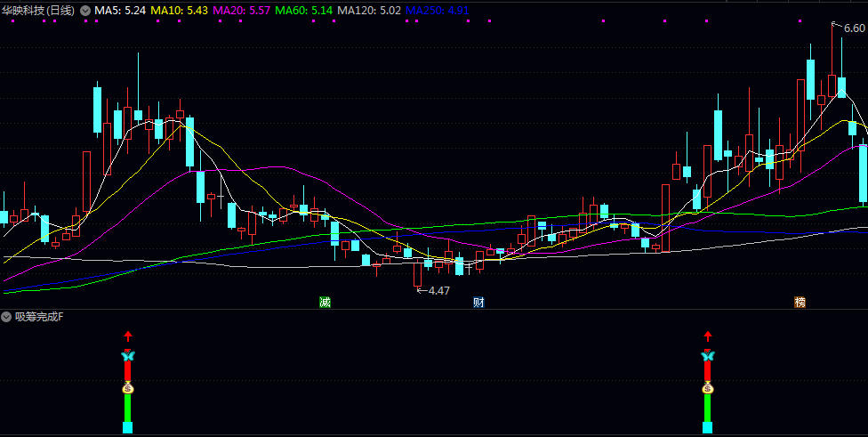The height and width of the screenshot is (437, 868).
Task: Select the MA20: 5.57 label
Action: tap(242, 10)
